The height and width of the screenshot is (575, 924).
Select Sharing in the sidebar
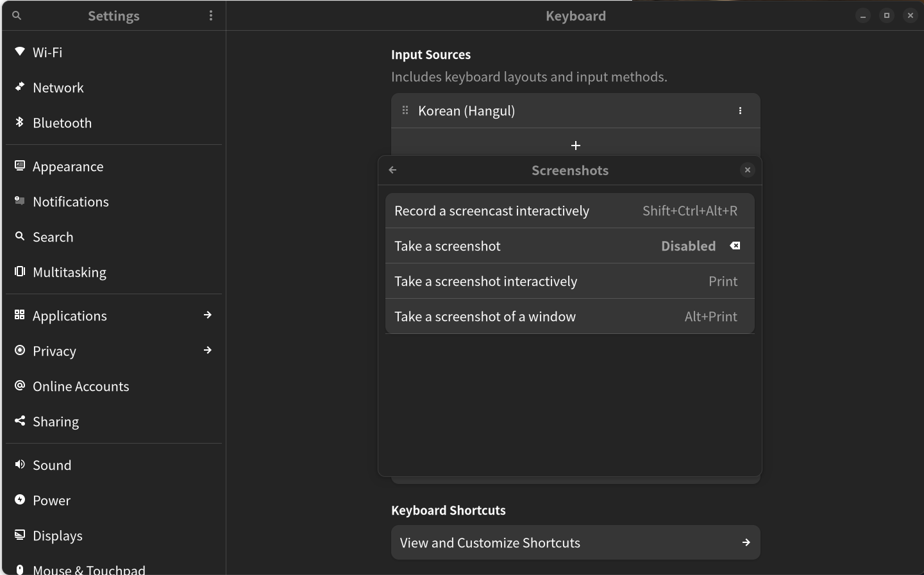pyautogui.click(x=114, y=421)
